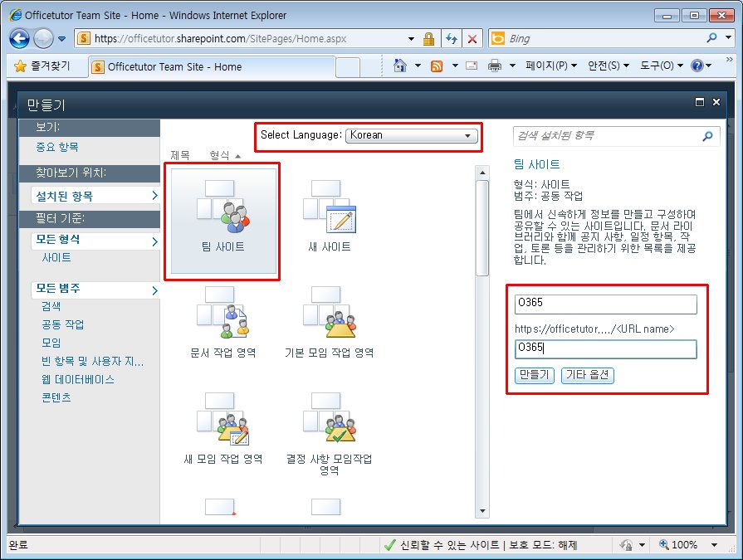Click the Bing search magnifier icon

(711, 38)
